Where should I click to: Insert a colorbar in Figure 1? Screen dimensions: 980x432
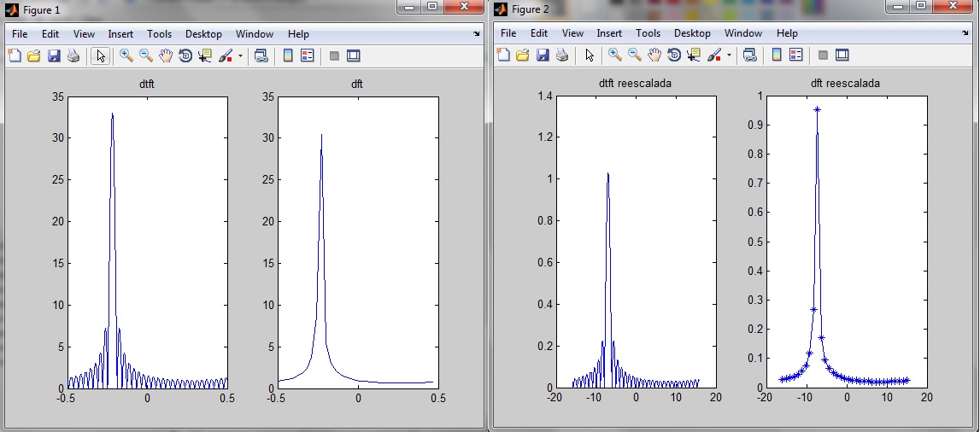(288, 55)
